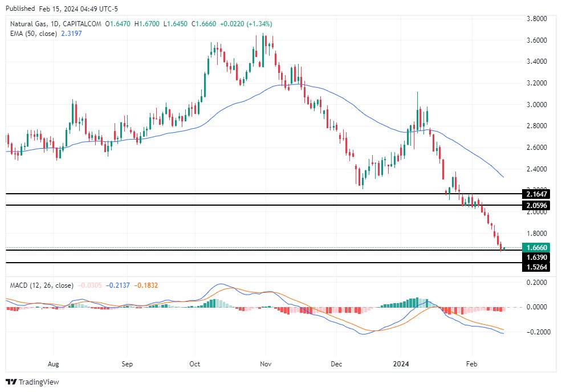
Task: Select Oct on the timeline axis
Action: coord(194,364)
